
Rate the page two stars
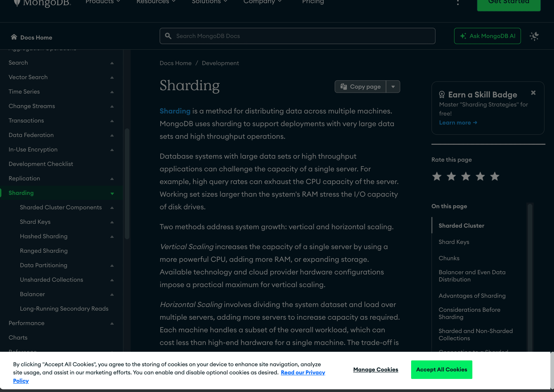pyautogui.click(x=451, y=176)
